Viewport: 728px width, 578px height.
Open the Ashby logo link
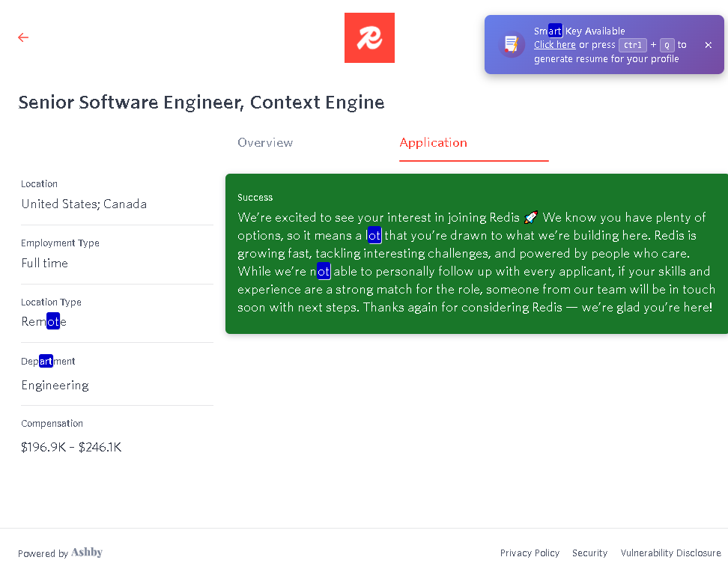tap(87, 553)
